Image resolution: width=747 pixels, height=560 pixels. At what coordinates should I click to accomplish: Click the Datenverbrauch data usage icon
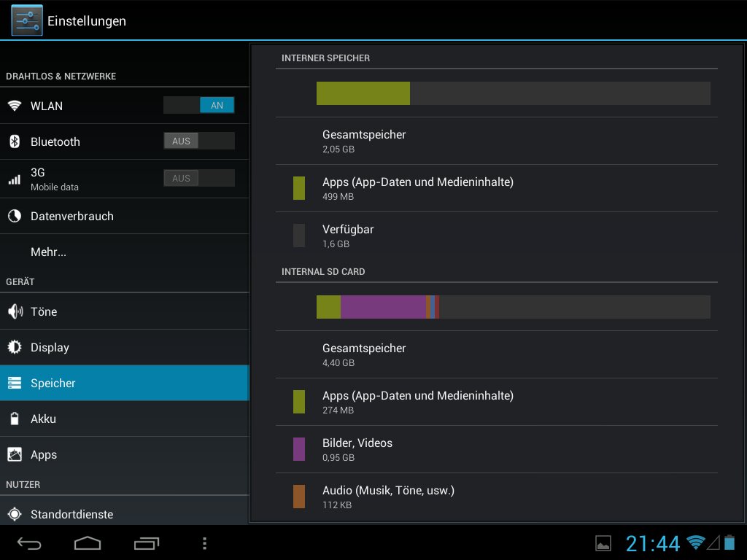point(15,216)
